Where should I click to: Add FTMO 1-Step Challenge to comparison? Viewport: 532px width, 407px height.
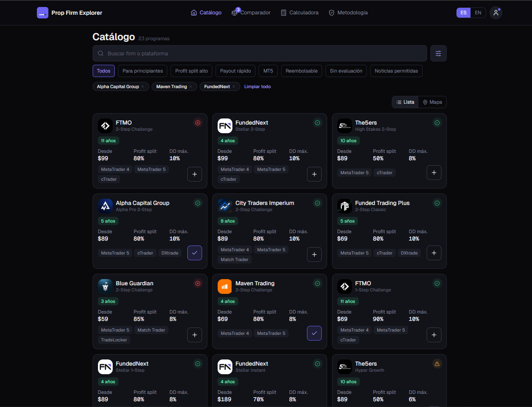[434, 335]
